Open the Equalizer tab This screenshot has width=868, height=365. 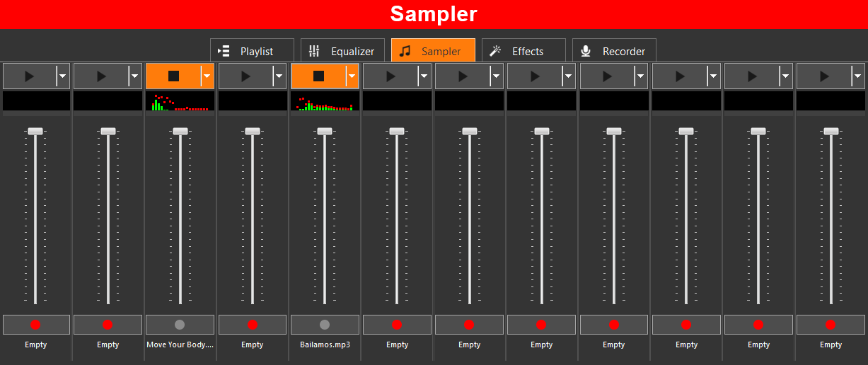click(342, 51)
